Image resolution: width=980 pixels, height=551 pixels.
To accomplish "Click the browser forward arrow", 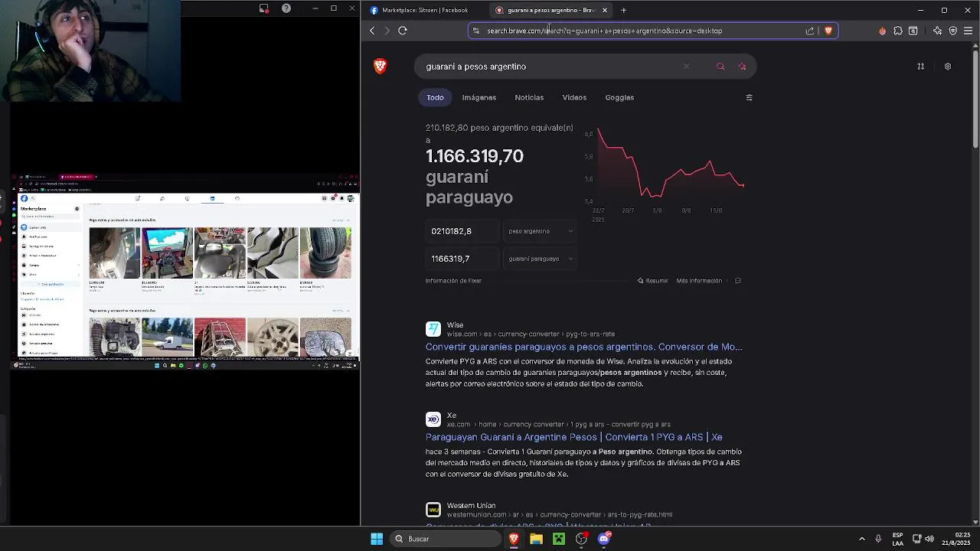I will 387,31.
